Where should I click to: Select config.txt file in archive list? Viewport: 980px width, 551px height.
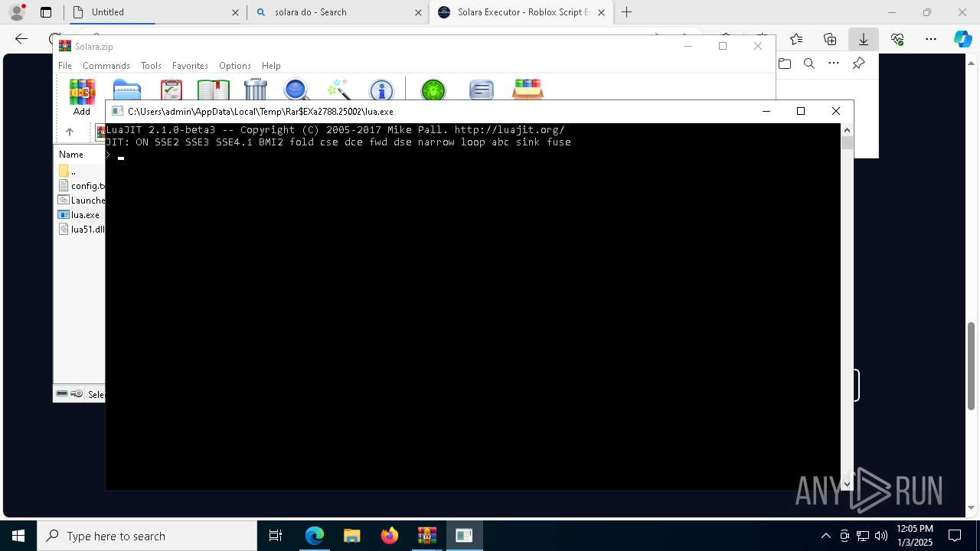(81, 186)
